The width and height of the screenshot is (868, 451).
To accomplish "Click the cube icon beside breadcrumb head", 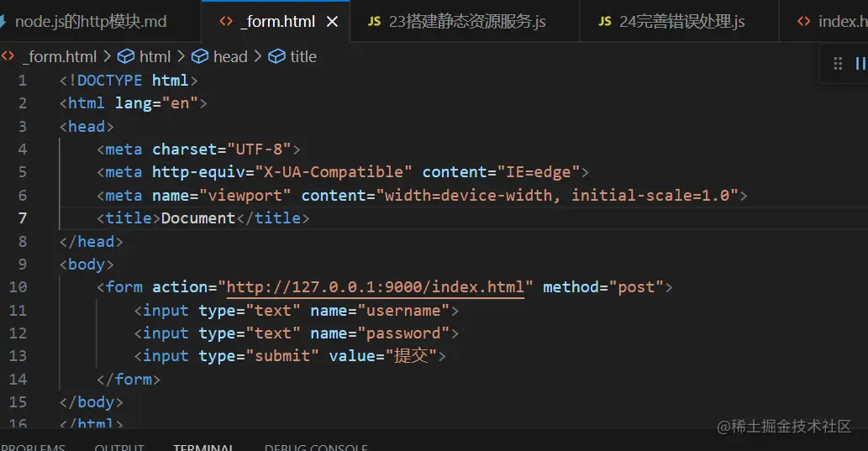I will tap(200, 56).
